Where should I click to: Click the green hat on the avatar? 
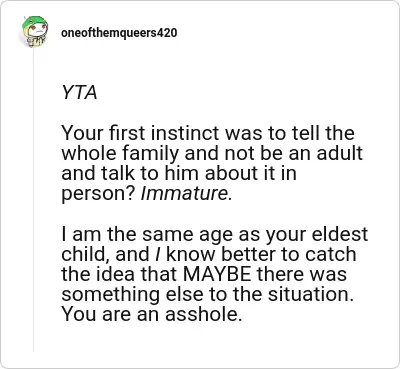point(35,22)
